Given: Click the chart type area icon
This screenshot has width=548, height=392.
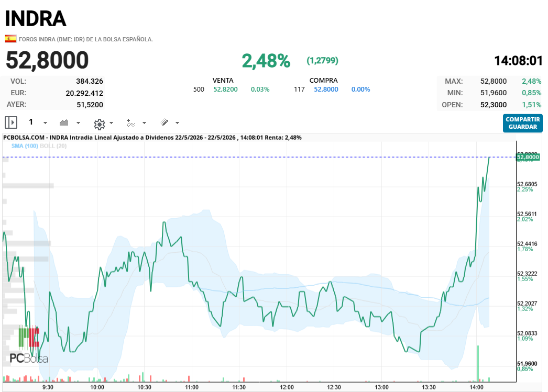Looking at the screenshot, I should 64,122.
